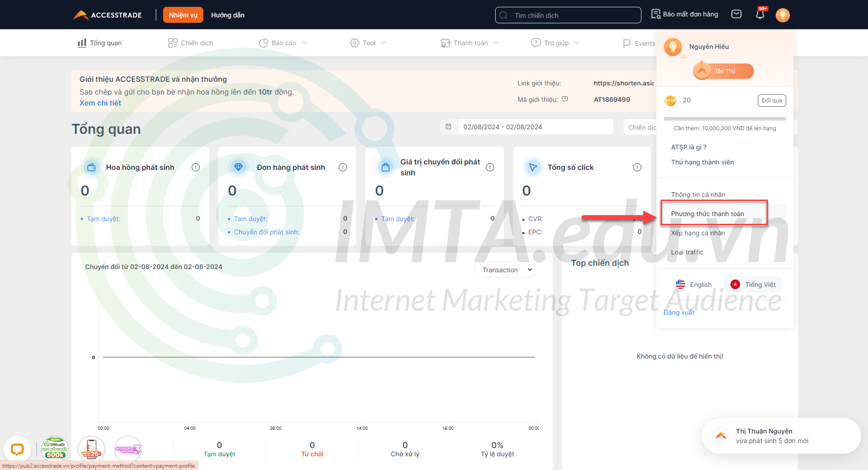Viewport: 868px width, 470px height.
Task: Click the Nhiệm vụ button
Action: click(x=183, y=15)
